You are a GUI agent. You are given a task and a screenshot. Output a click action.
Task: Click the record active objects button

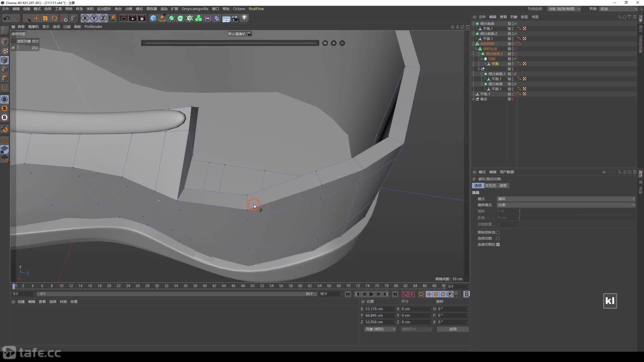[405, 294]
